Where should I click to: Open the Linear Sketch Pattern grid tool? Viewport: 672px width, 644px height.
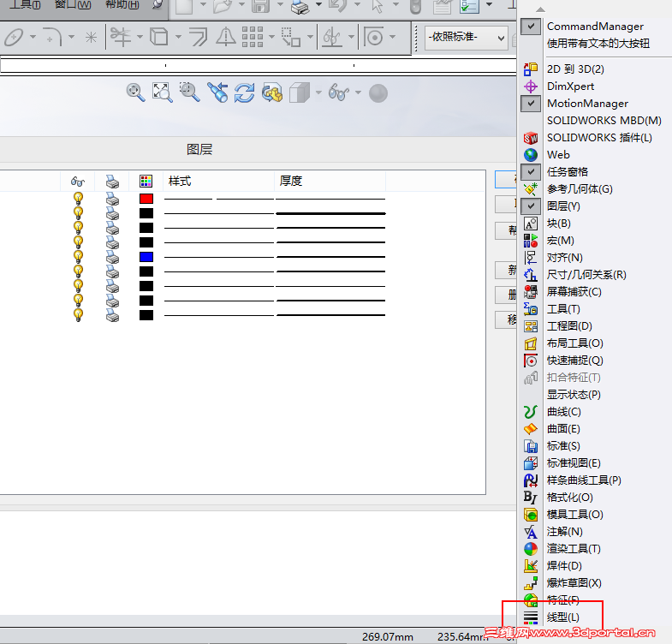coord(253,37)
